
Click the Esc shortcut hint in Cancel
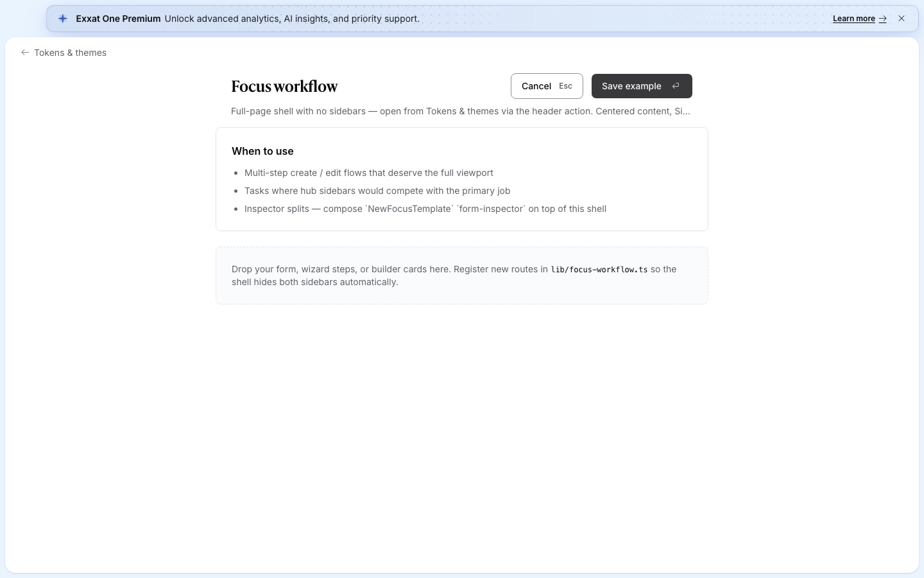tap(565, 86)
